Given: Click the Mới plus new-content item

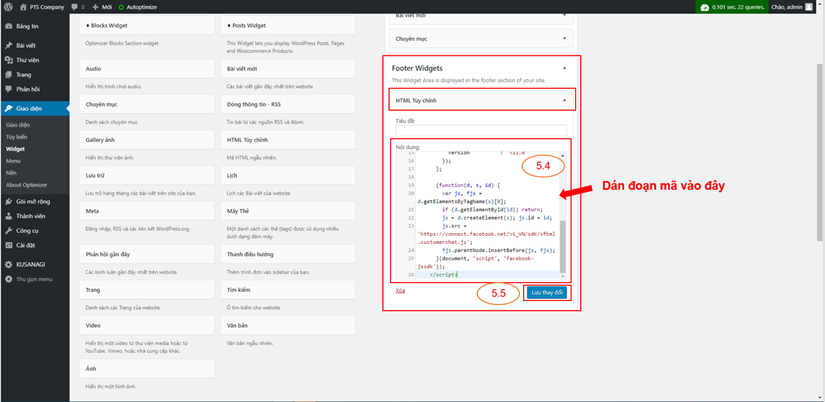Looking at the screenshot, I should point(102,7).
